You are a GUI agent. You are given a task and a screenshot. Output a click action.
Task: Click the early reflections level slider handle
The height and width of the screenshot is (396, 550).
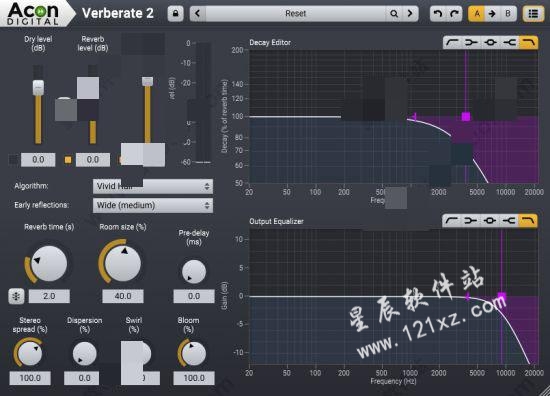pyautogui.click(x=147, y=81)
